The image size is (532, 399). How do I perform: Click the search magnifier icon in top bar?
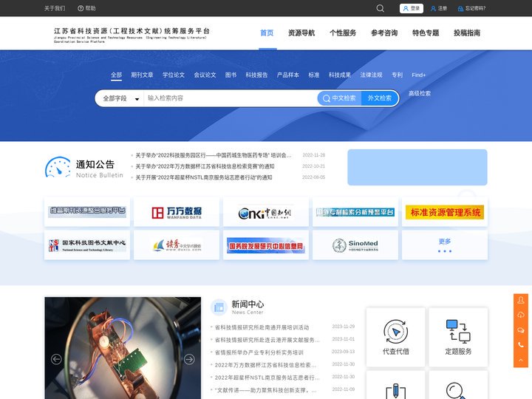coord(380,8)
